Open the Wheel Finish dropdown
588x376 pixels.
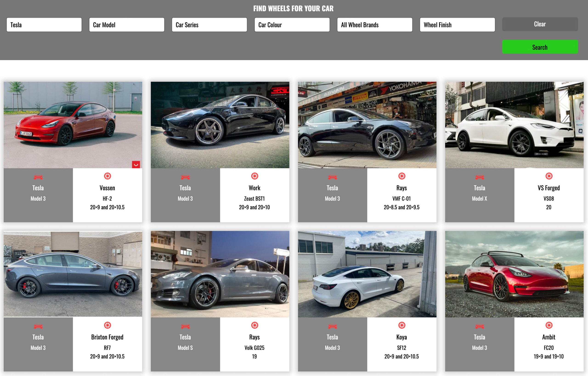click(x=457, y=25)
